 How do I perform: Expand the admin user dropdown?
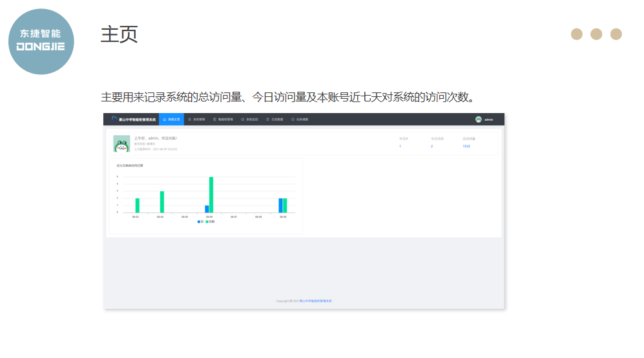click(489, 120)
